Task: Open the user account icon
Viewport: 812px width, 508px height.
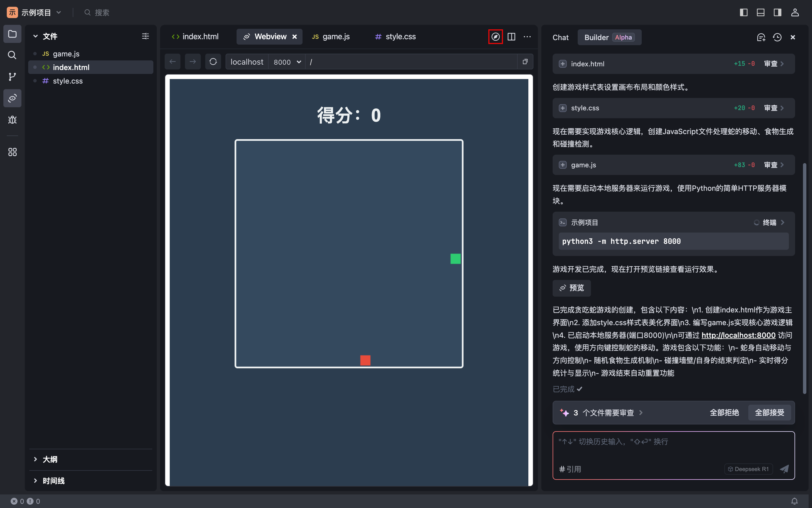Action: [795, 12]
